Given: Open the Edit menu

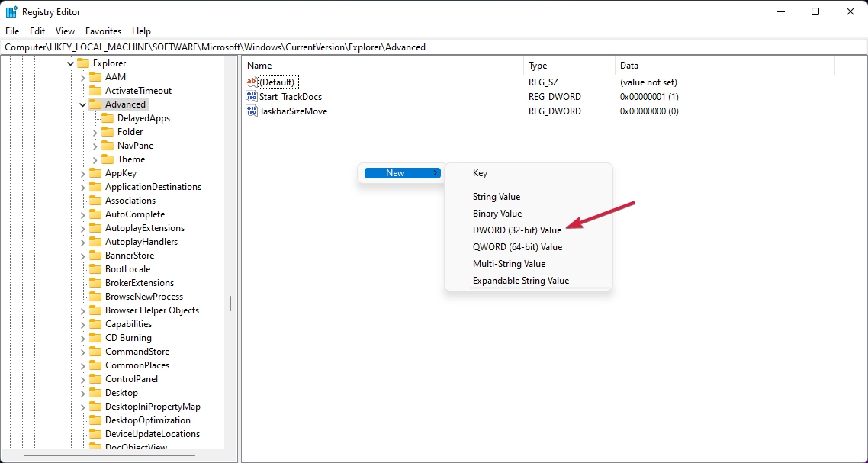Looking at the screenshot, I should 37,31.
